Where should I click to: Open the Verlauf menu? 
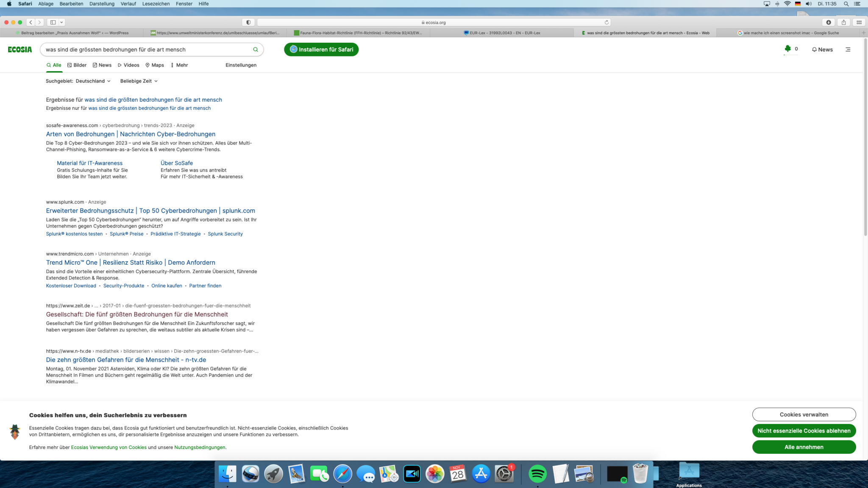point(128,4)
